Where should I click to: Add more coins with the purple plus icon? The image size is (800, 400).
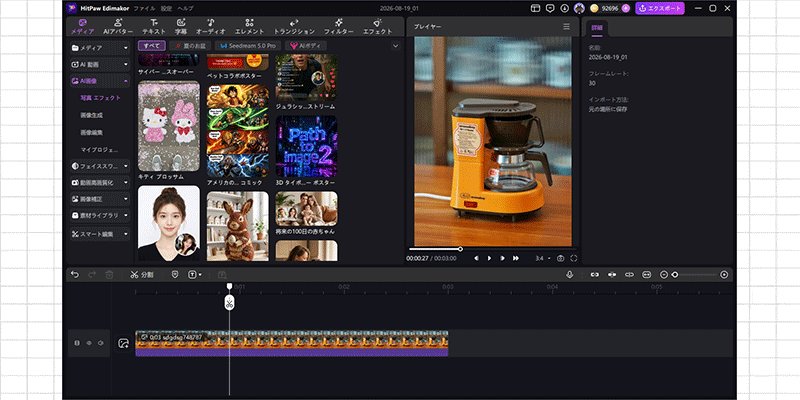tap(626, 8)
